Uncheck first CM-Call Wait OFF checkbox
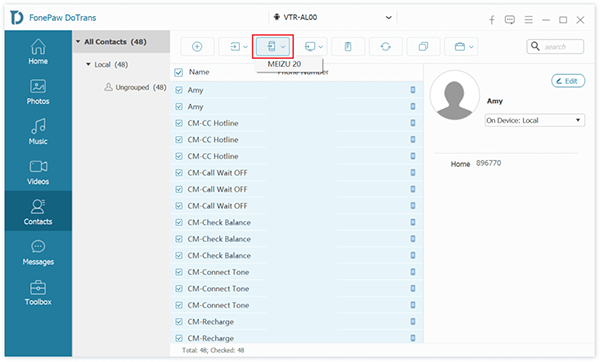The image size is (600, 362). tap(179, 173)
